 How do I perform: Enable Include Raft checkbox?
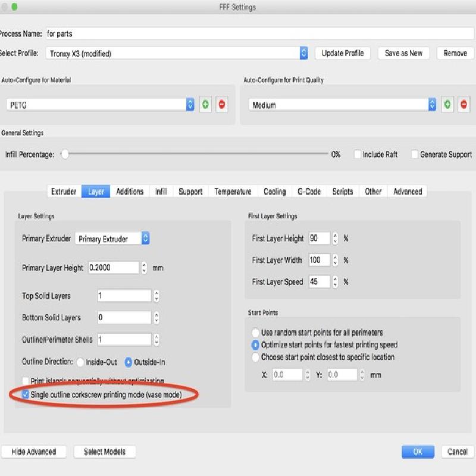[x=358, y=154]
